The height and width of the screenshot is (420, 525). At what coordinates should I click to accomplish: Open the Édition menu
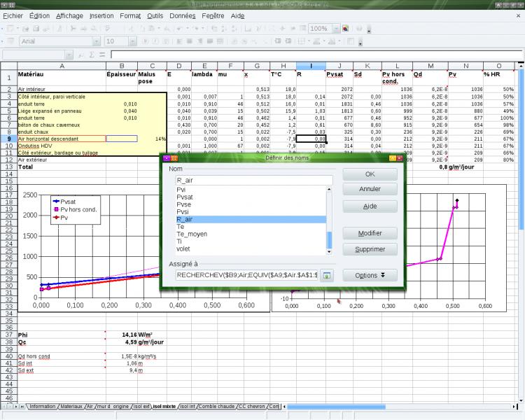(39, 15)
